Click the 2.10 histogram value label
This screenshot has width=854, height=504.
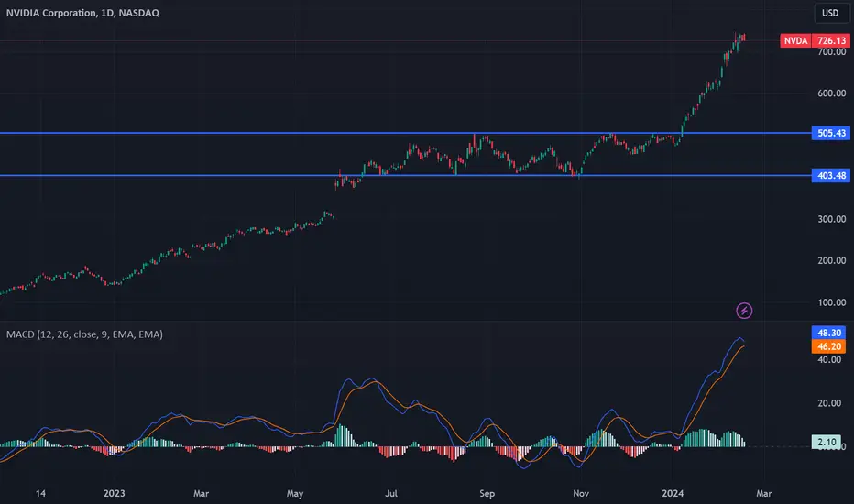(x=827, y=442)
